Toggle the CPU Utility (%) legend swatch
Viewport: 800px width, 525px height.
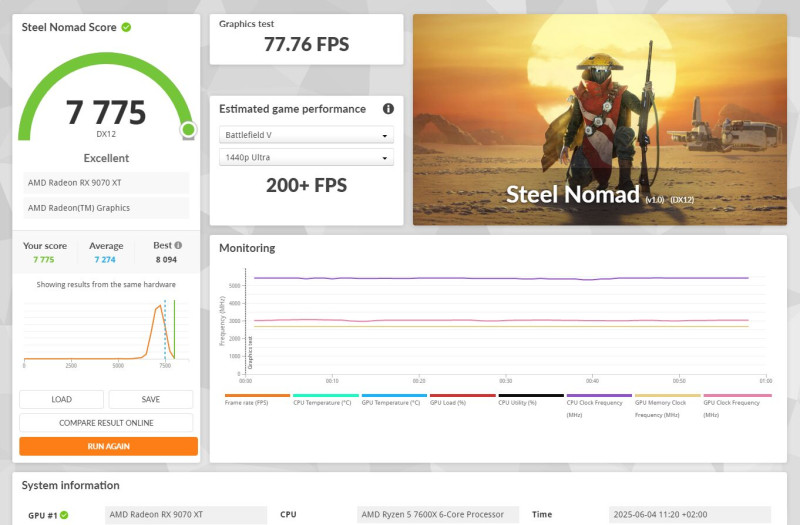pyautogui.click(x=531, y=395)
